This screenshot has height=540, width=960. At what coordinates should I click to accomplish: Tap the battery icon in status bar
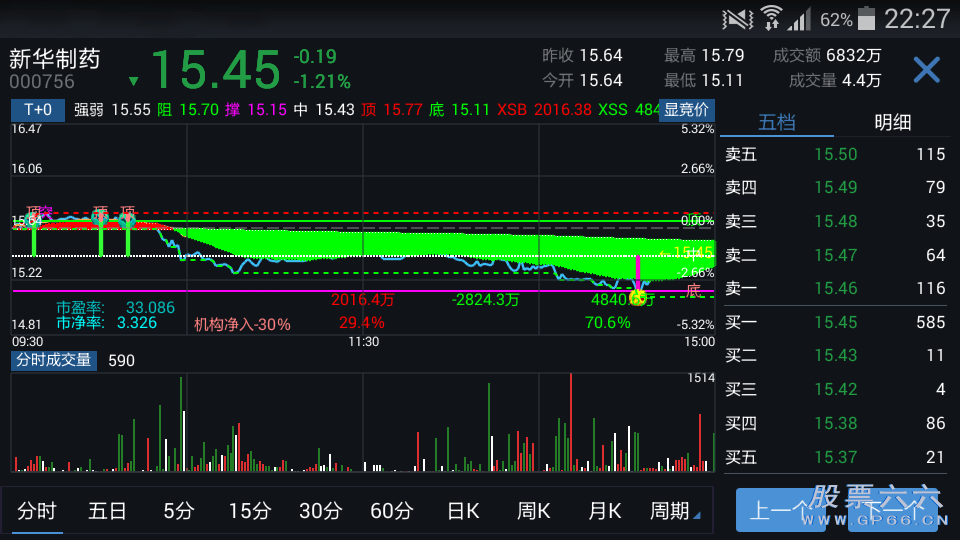(866, 19)
